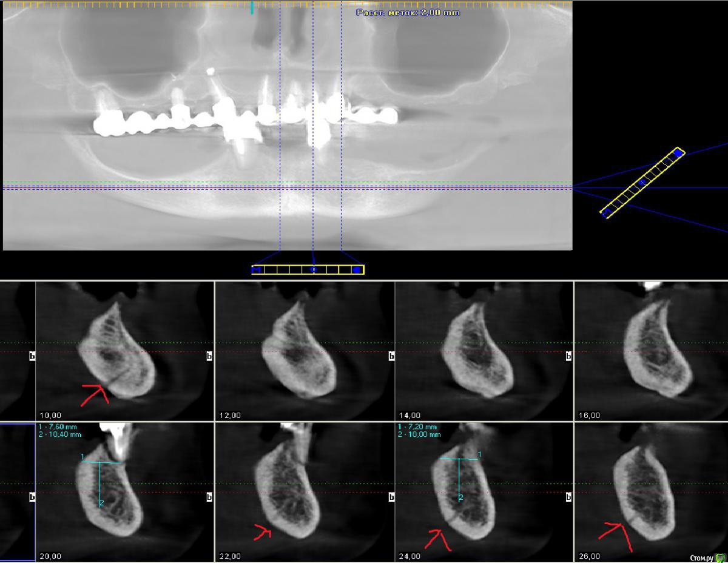Click the 'Расст. меток: 2,00 mm' label
This screenshot has height=563, width=728.
(407, 13)
